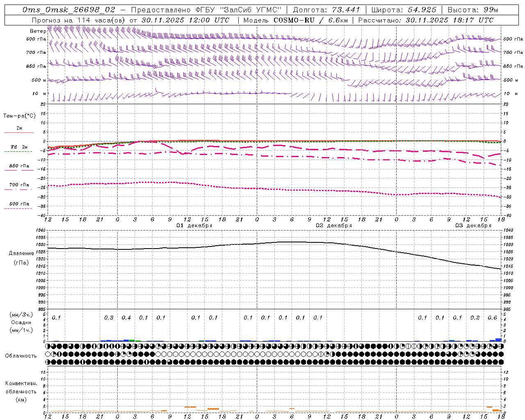Click the Модель COSMO-RU / 6.6км label
Image resolution: width=525 pixels, height=420 pixels.
point(296,20)
